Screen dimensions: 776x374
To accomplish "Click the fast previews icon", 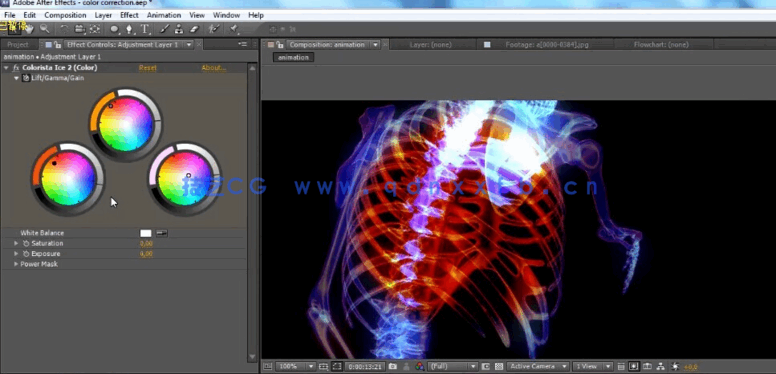I will pos(633,367).
